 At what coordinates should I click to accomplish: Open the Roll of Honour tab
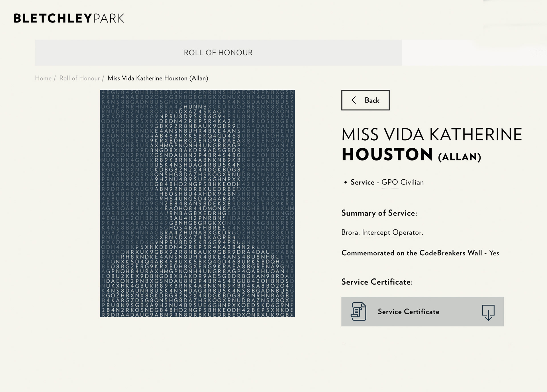pos(218,53)
